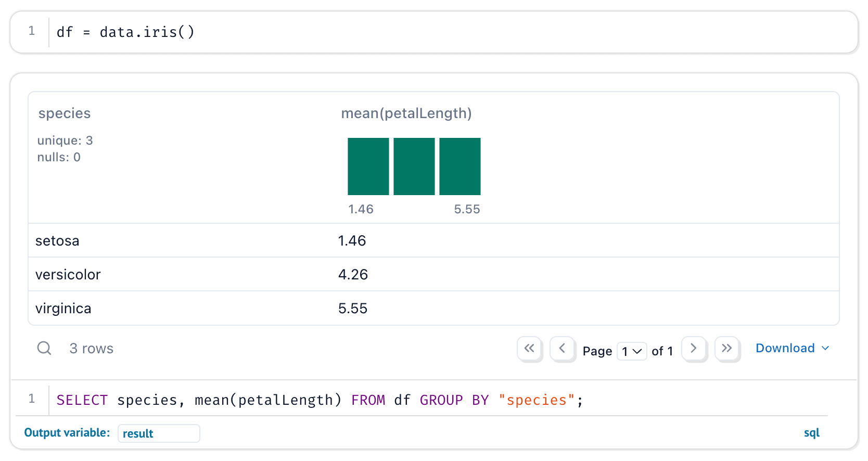Click into the df = data.iris() code cell
868x461 pixels.
(312, 32)
